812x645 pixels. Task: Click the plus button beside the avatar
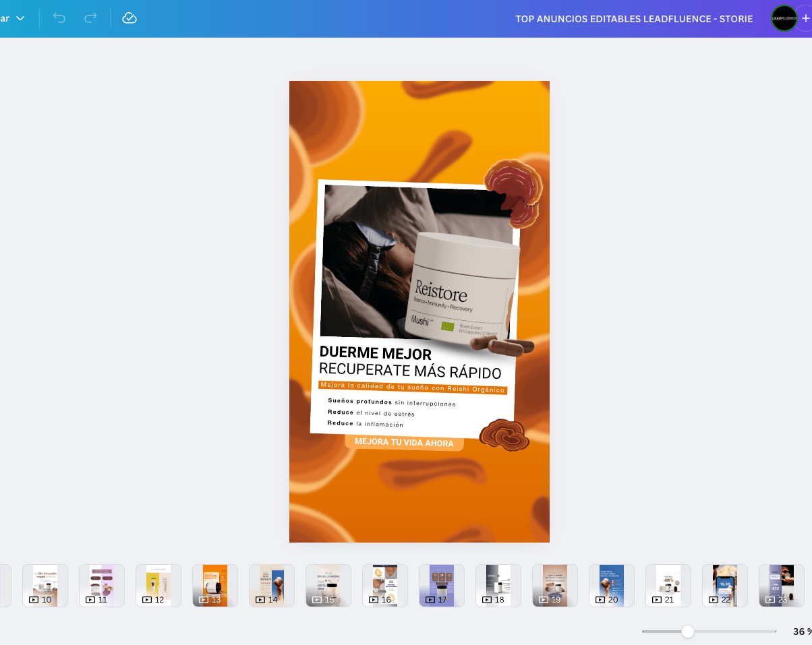coord(805,18)
